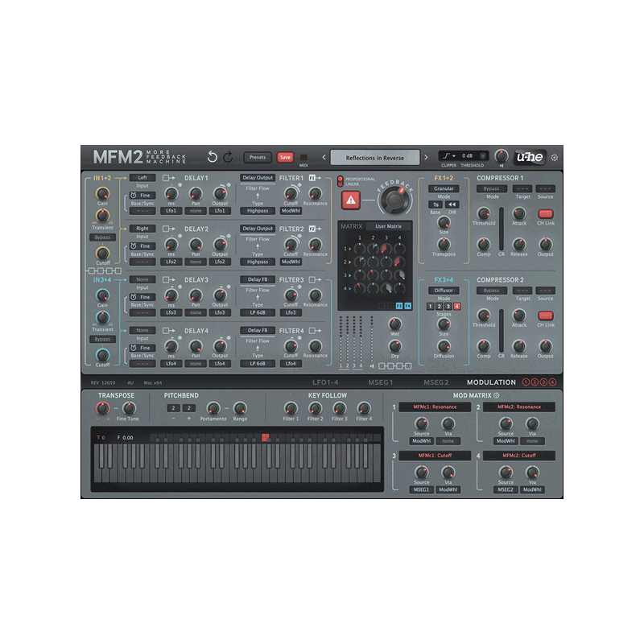The height and width of the screenshot is (644, 644).
Task: Select Diffusor stage 2
Action: (439, 307)
